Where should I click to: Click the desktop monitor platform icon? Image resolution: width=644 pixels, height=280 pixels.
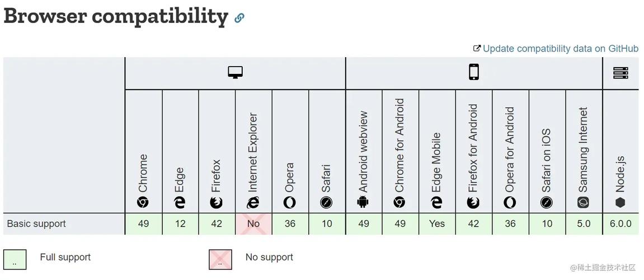point(236,72)
